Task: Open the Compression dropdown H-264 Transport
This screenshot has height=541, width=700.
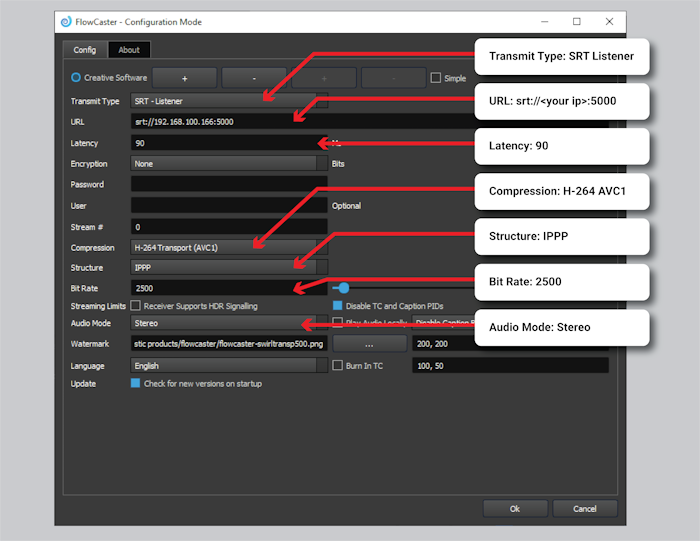Action: click(x=229, y=247)
